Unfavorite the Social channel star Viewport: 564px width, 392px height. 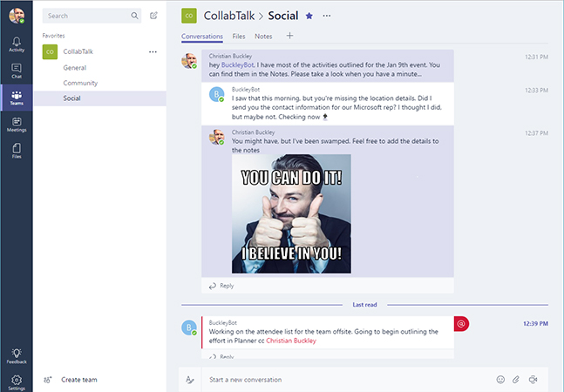click(x=309, y=16)
